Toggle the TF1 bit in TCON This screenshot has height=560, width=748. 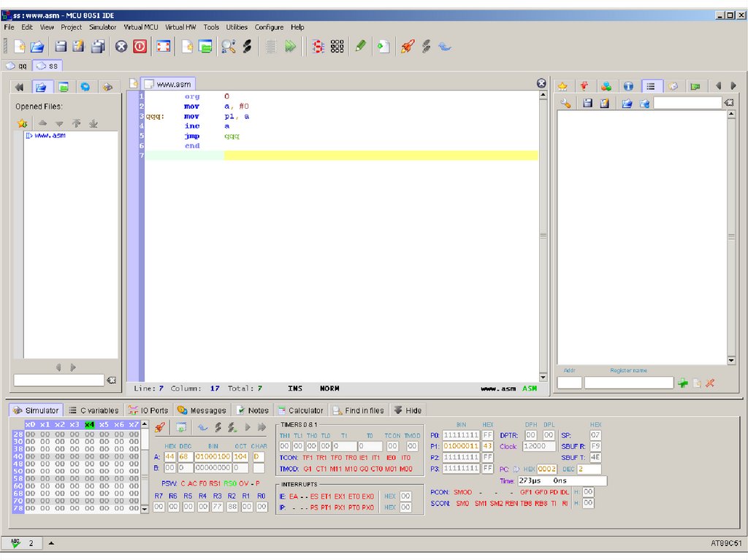click(x=308, y=458)
